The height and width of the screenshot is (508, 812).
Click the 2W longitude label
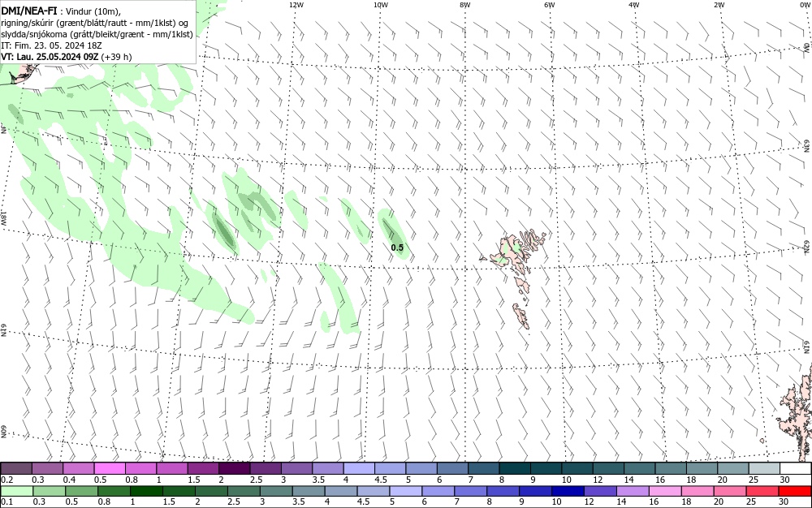click(719, 5)
